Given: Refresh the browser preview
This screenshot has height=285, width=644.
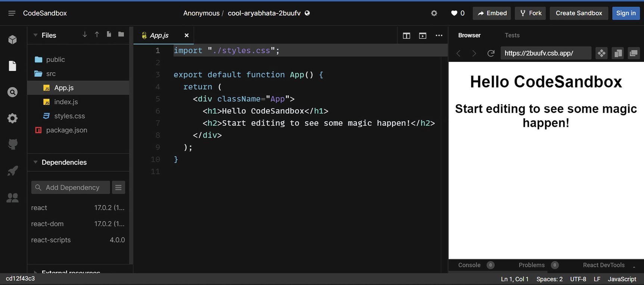Looking at the screenshot, I should click(x=491, y=53).
